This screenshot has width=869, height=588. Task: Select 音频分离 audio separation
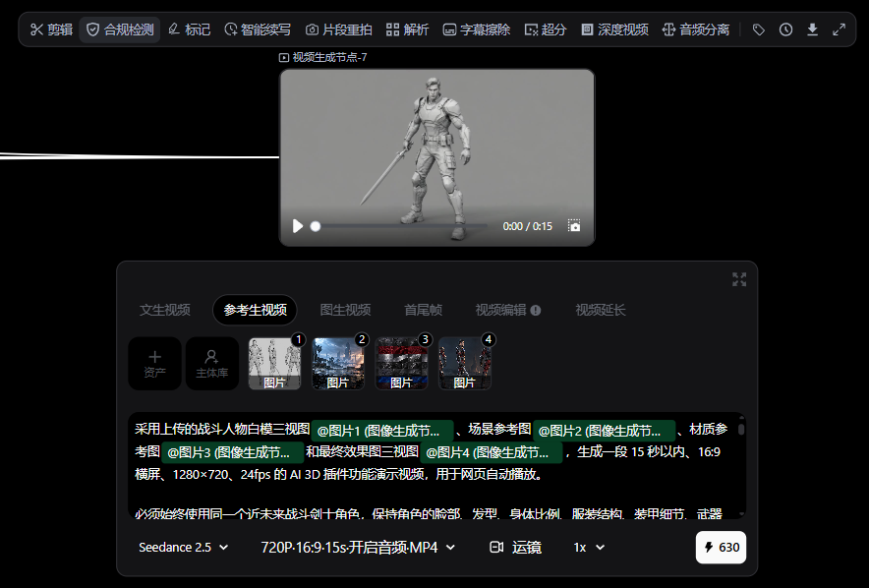click(x=696, y=29)
